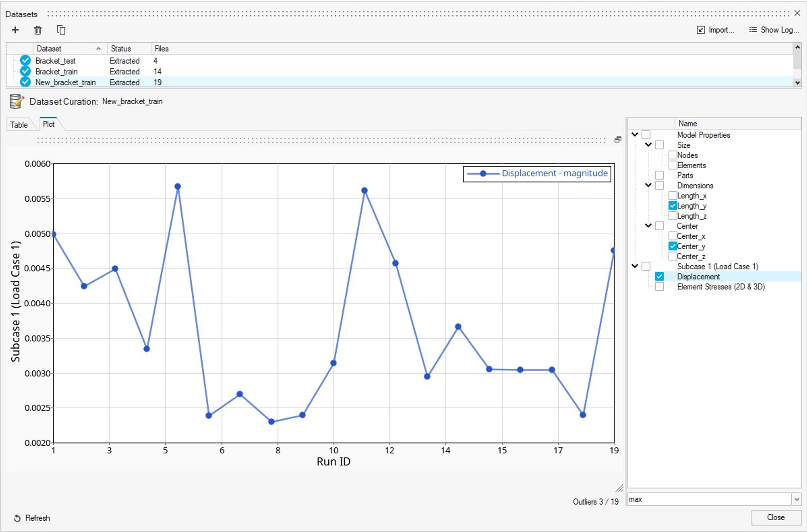The width and height of the screenshot is (807, 532).
Task: Select the Bracket_train dataset row
Action: click(x=57, y=71)
